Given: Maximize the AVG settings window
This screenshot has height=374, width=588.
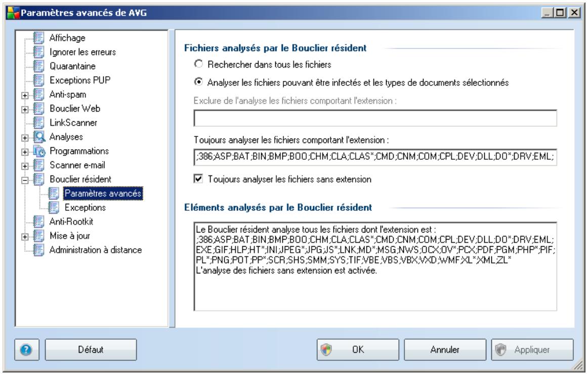Looking at the screenshot, I should coord(560,13).
